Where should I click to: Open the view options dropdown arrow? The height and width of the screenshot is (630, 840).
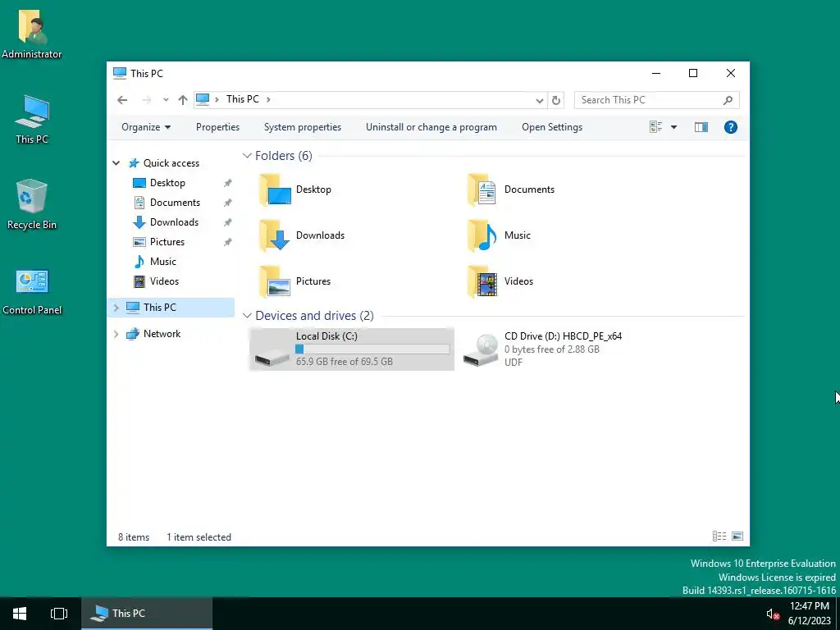[x=674, y=127]
